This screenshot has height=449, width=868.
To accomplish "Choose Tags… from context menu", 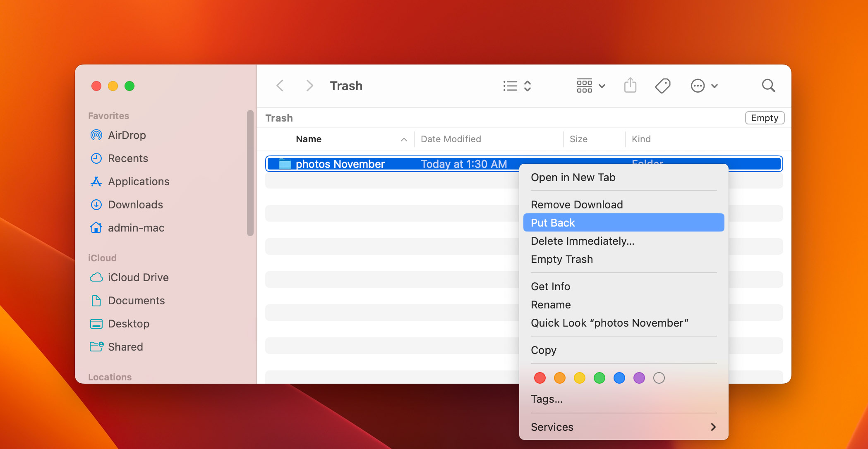I will pyautogui.click(x=623, y=399).
